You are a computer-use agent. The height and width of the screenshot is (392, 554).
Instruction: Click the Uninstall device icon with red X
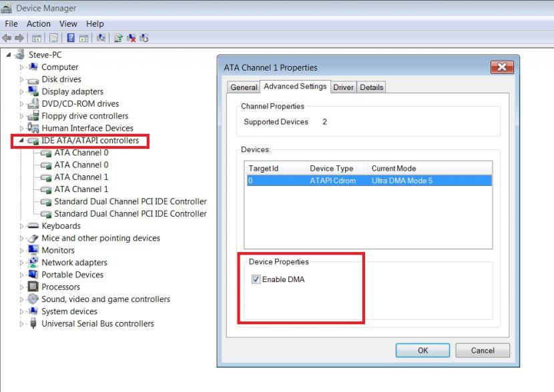pyautogui.click(x=131, y=38)
